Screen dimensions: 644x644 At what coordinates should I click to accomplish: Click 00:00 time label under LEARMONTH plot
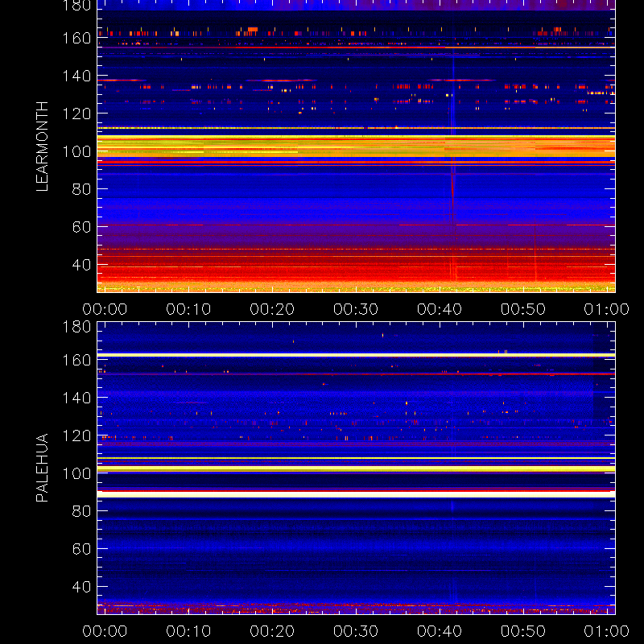[105, 309]
